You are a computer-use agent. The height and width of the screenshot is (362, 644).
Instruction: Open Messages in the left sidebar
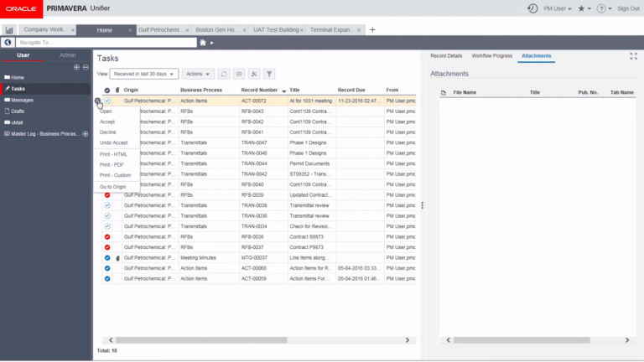[23, 100]
